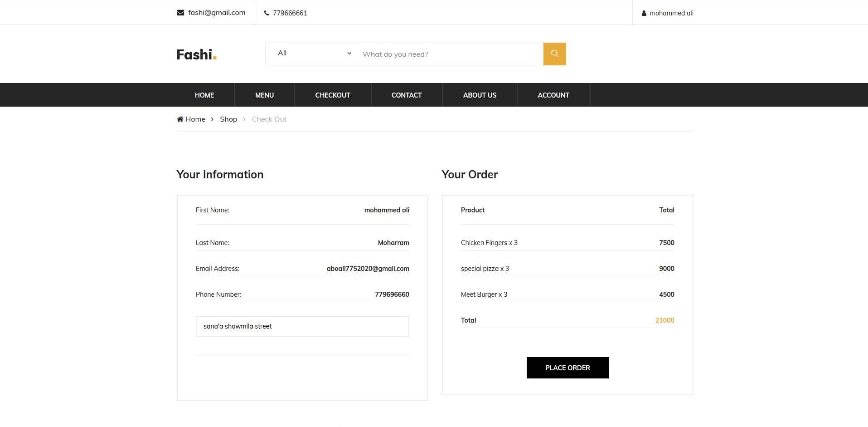Click the mohammed ali account name in header
This screenshot has height=427, width=868.
click(x=671, y=13)
